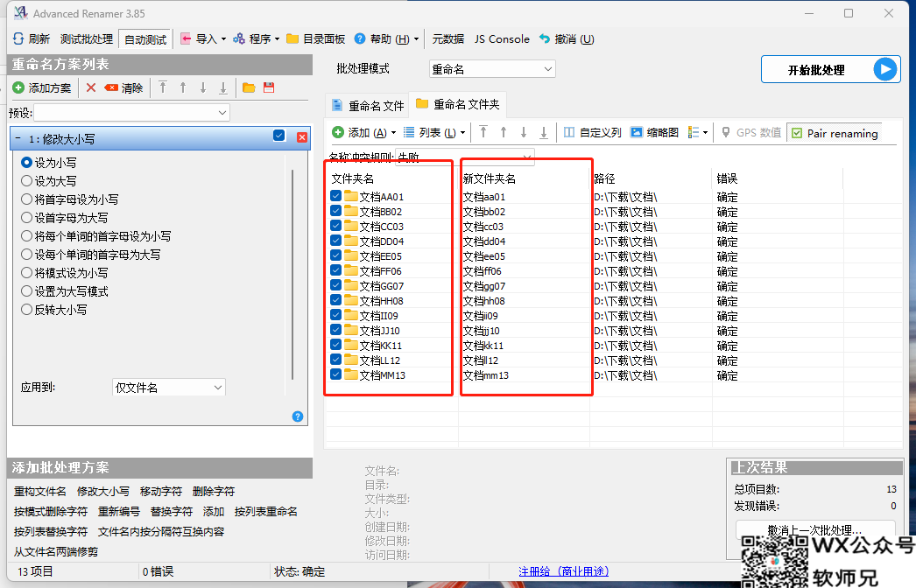916x588 pixels.
Task: Toggle the enable checkbox on 修改大小写 method
Action: [x=279, y=136]
